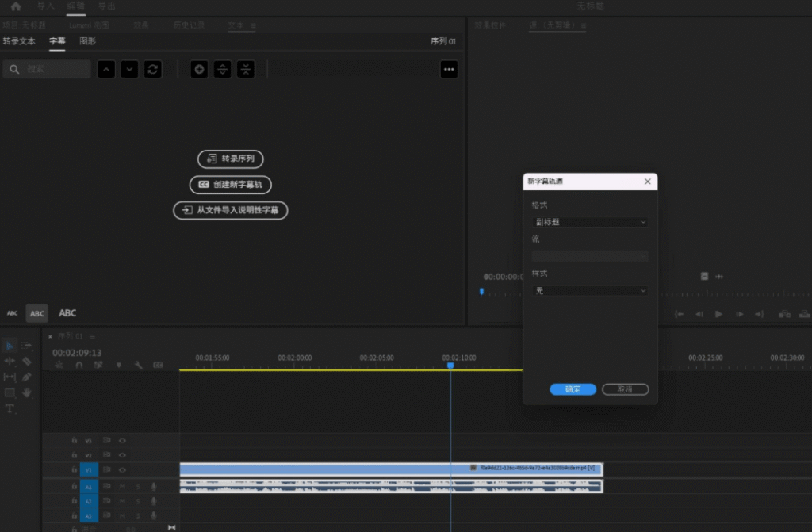Screen dimensions: 812x532
Task: Go to the Home screen icon
Action: point(16,6)
